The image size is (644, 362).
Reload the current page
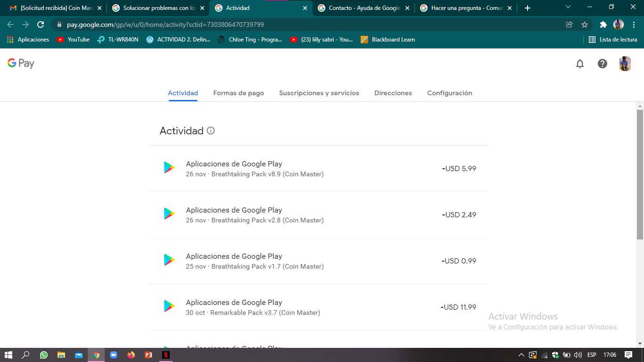(x=41, y=25)
